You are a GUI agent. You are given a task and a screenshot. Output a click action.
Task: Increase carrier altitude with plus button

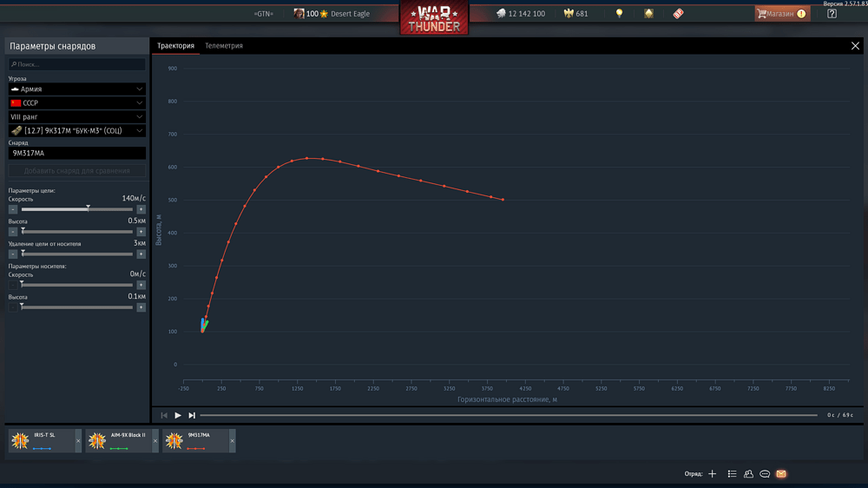(x=141, y=307)
